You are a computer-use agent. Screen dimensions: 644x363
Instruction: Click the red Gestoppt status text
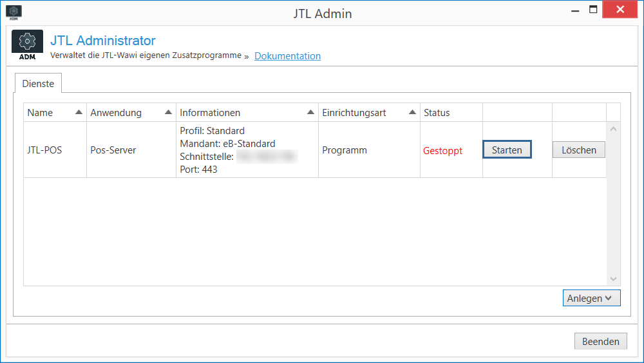tap(442, 151)
